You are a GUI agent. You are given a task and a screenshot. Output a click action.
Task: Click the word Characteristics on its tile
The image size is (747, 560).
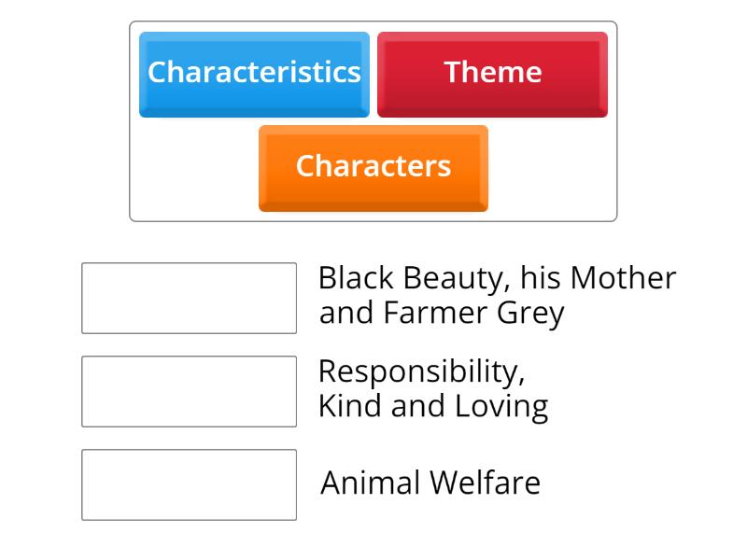pos(254,73)
